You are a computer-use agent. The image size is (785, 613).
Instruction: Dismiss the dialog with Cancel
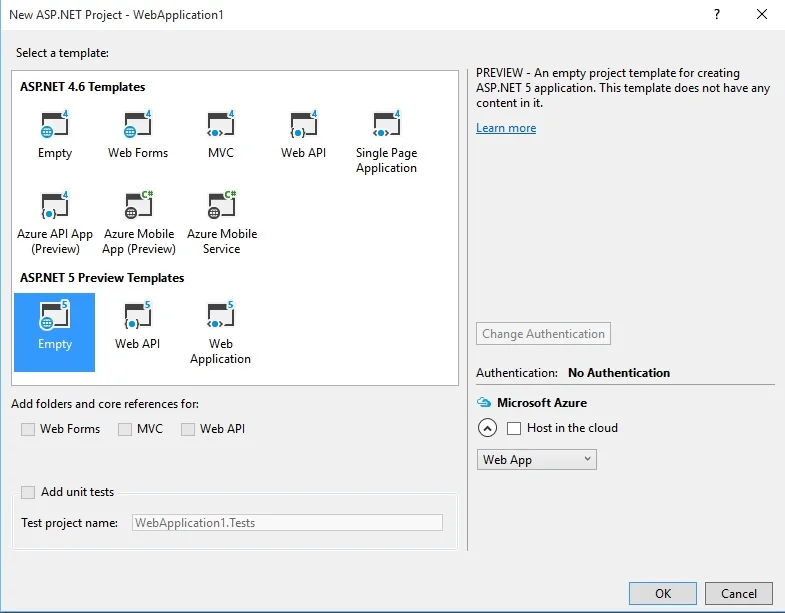pyautogui.click(x=738, y=593)
